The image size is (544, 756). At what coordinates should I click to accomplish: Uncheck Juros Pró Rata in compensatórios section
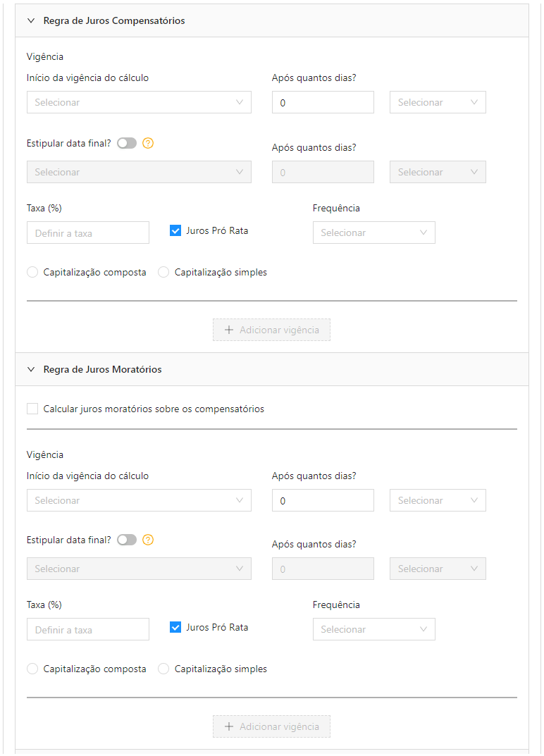point(175,231)
